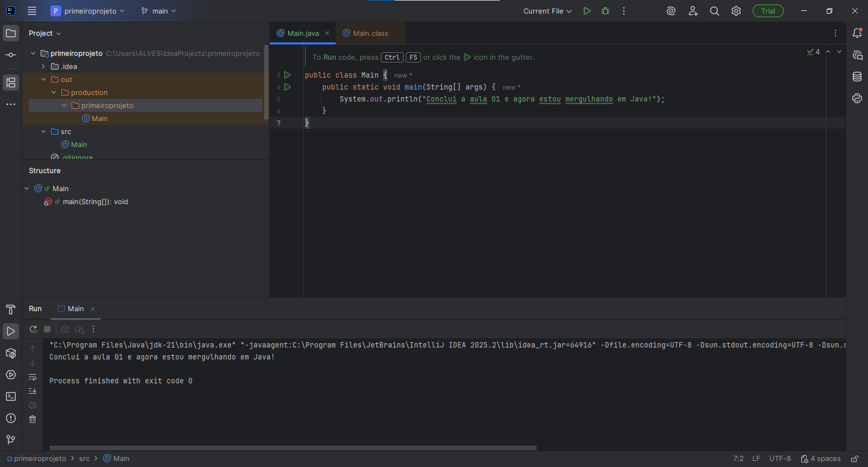The width and height of the screenshot is (868, 467).
Task: Open the main menu hamburger
Action: coord(32,11)
